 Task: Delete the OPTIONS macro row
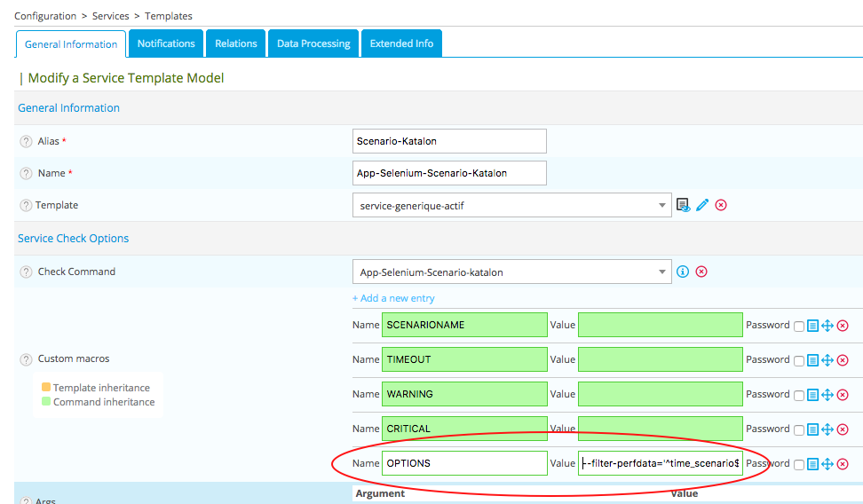point(843,464)
